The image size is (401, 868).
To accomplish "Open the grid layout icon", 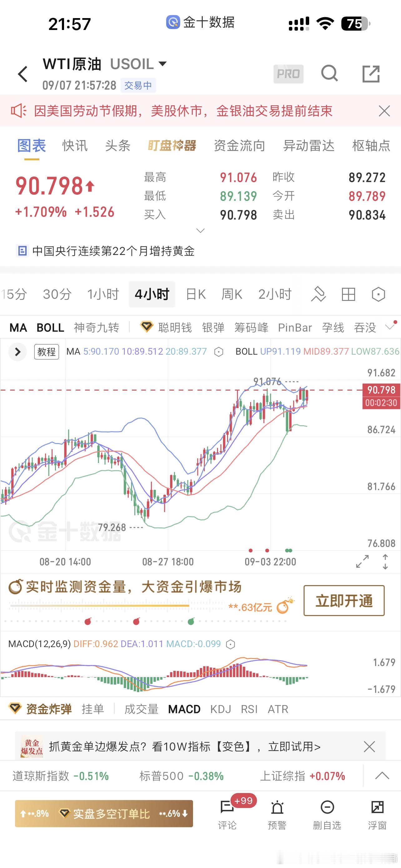I will (x=348, y=294).
